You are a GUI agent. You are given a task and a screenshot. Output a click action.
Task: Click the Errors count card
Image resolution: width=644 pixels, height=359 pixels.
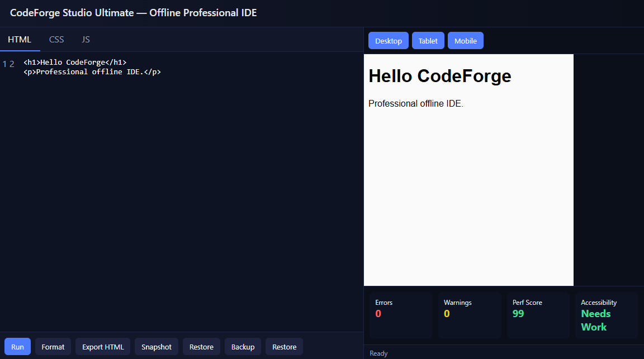click(x=401, y=315)
